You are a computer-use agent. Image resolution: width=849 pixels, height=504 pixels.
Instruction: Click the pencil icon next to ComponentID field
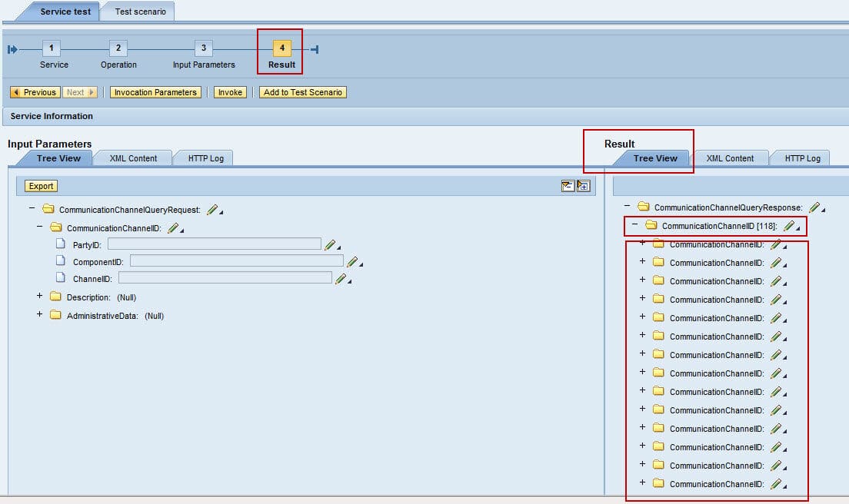[352, 262]
